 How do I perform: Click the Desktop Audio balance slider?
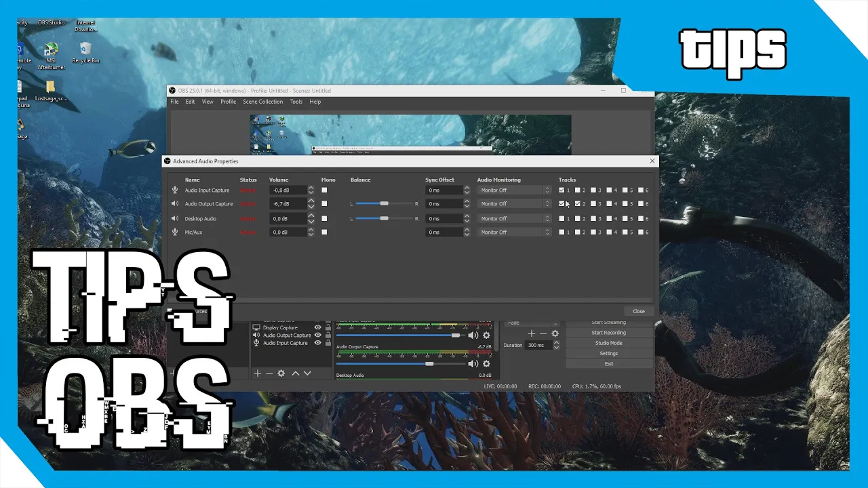[384, 218]
